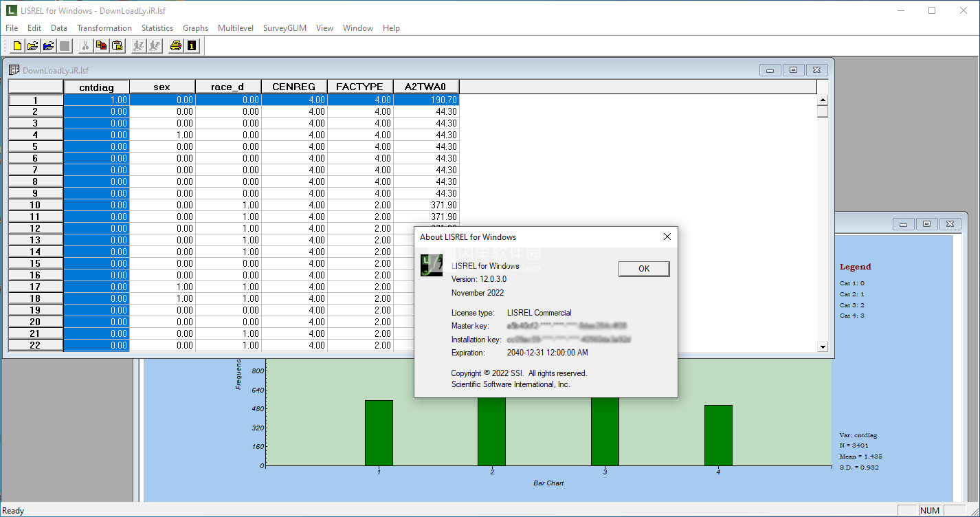Click the NUM indicator in status bar
This screenshot has height=517, width=980.
coord(929,511)
